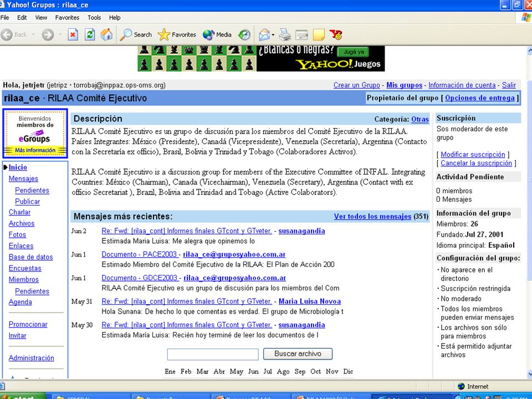Click the Mail envelope toolbar icon
This screenshot has width=532, height=399.
(x=264, y=34)
